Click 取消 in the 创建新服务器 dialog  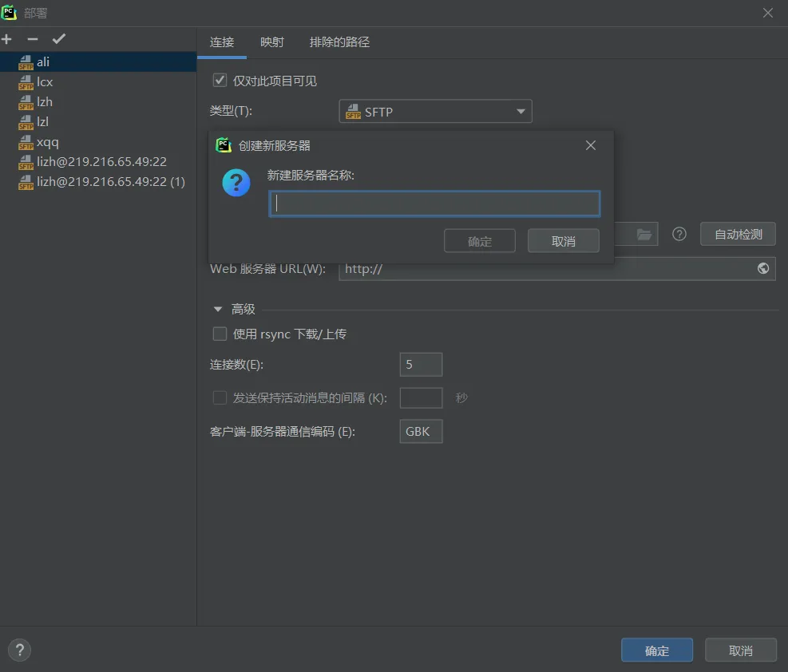click(564, 241)
